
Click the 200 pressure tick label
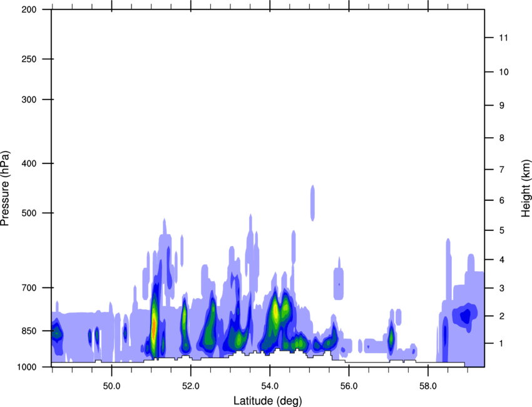click(x=29, y=9)
